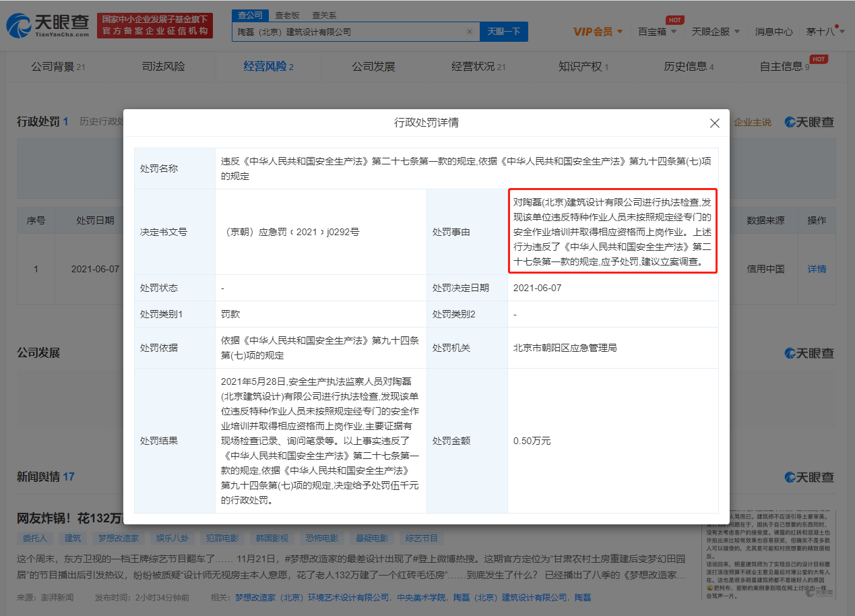Screen dimensions: 855x616
Task: Switch to 知识产权 tab
Action: 583,67
